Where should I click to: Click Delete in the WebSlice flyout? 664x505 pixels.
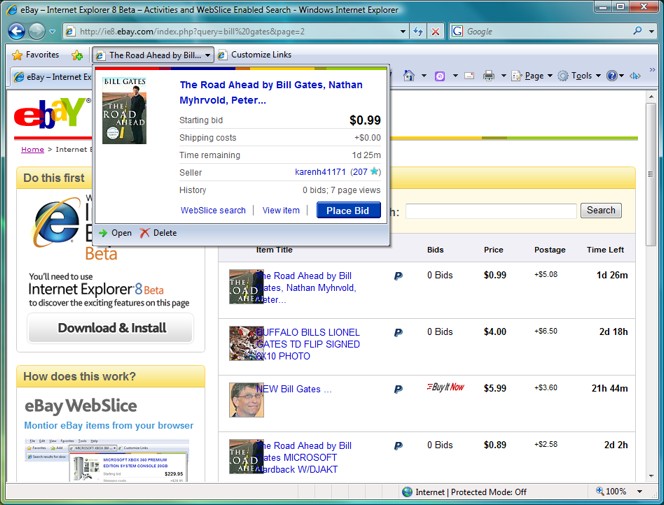tap(158, 233)
